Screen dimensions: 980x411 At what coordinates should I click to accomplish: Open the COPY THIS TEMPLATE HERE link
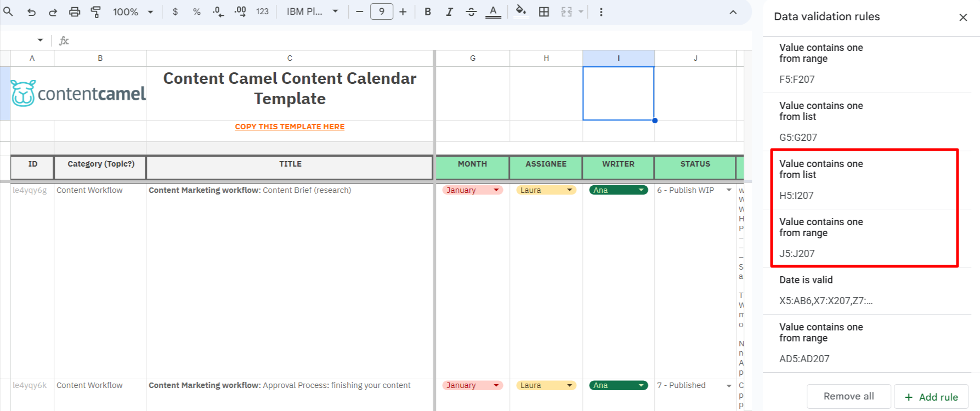(x=290, y=127)
